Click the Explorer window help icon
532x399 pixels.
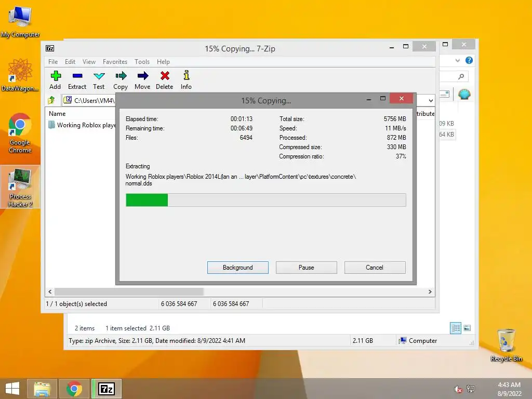pos(469,60)
